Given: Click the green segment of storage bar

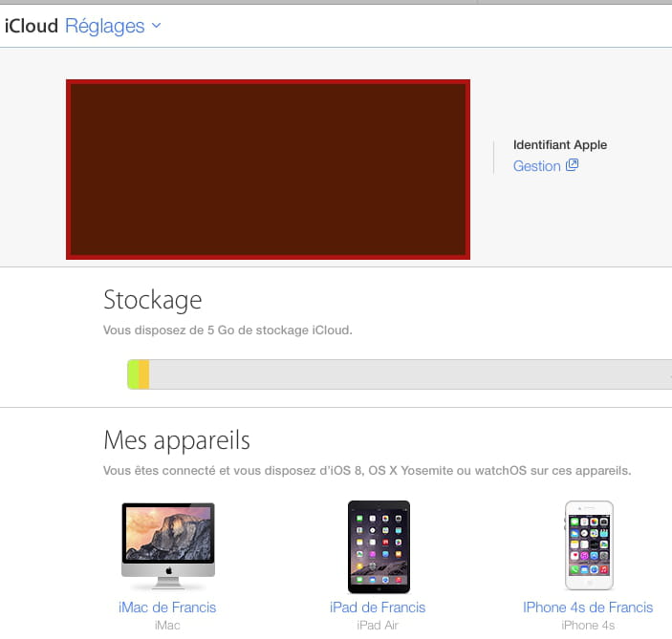Looking at the screenshot, I should coord(133,374).
